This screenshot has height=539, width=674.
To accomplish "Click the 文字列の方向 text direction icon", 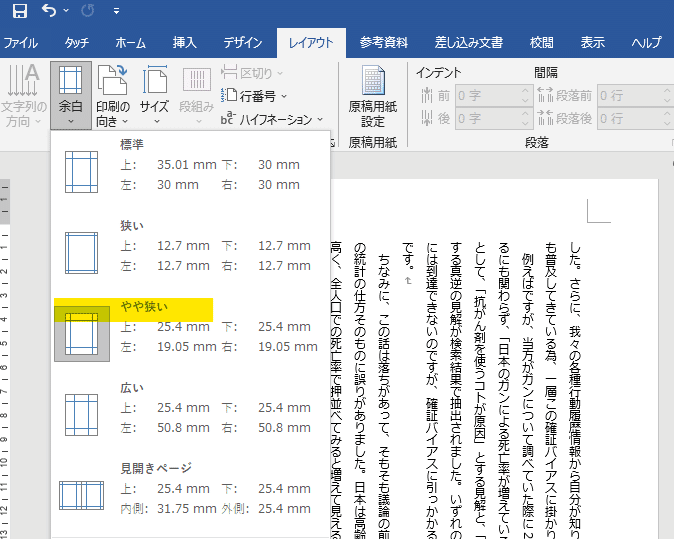I will click(x=24, y=80).
